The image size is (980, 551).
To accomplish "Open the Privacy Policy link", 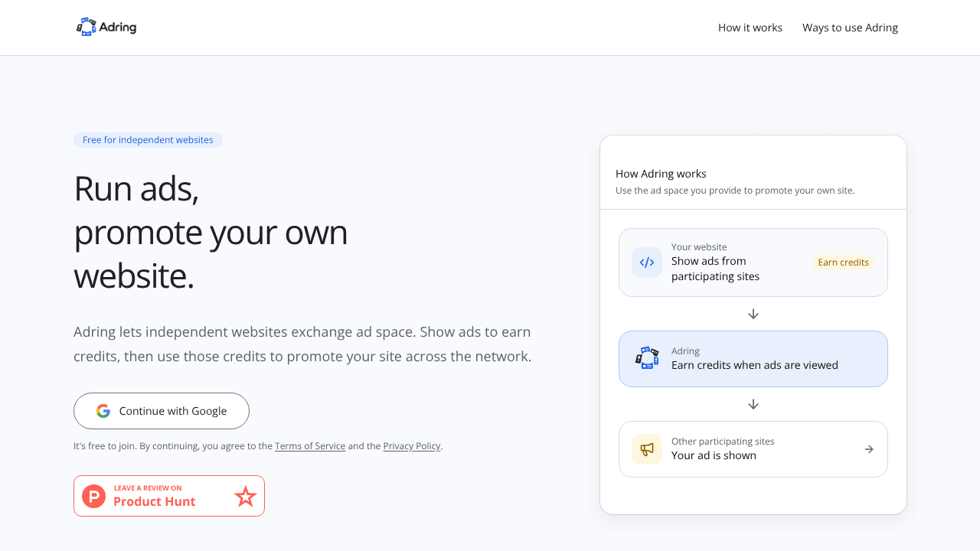I will 412,446.
